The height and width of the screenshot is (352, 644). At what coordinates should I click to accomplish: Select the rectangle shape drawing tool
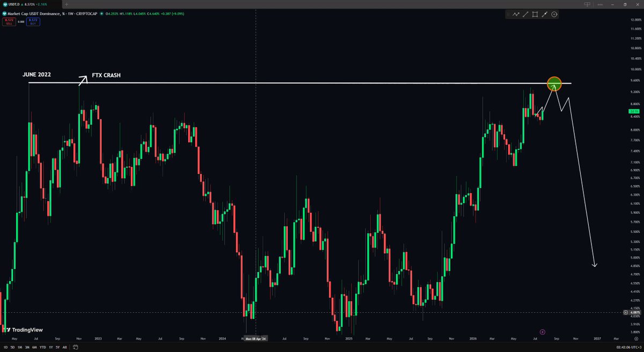coord(535,14)
